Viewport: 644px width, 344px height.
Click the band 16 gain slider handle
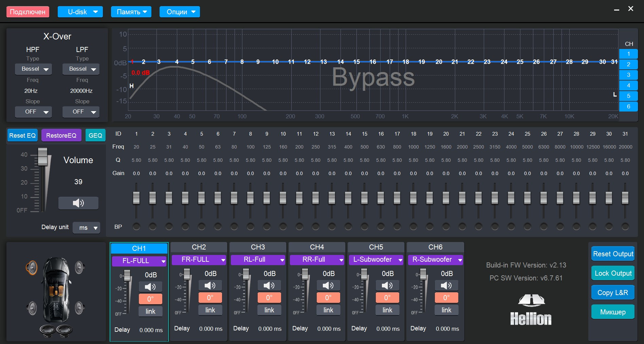381,197
